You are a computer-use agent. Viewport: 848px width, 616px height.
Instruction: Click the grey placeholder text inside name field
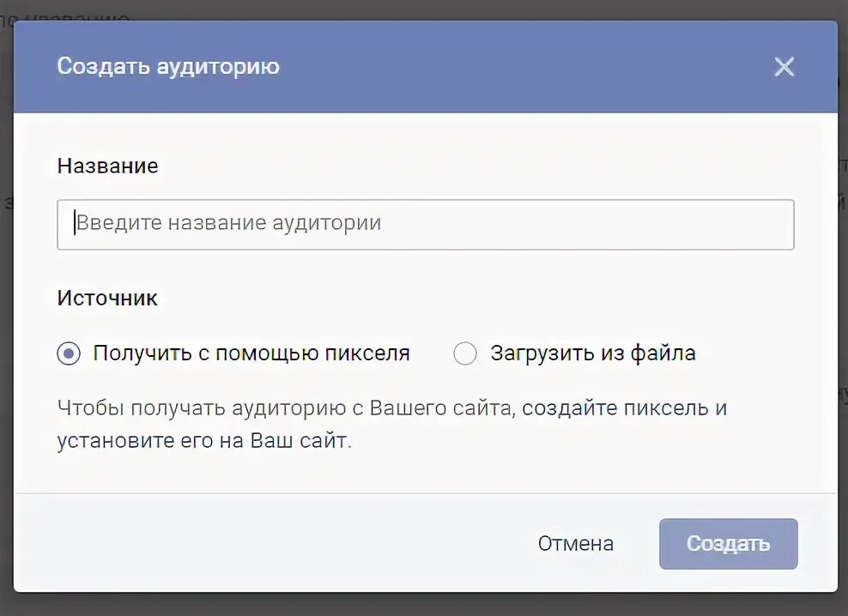[x=229, y=223]
